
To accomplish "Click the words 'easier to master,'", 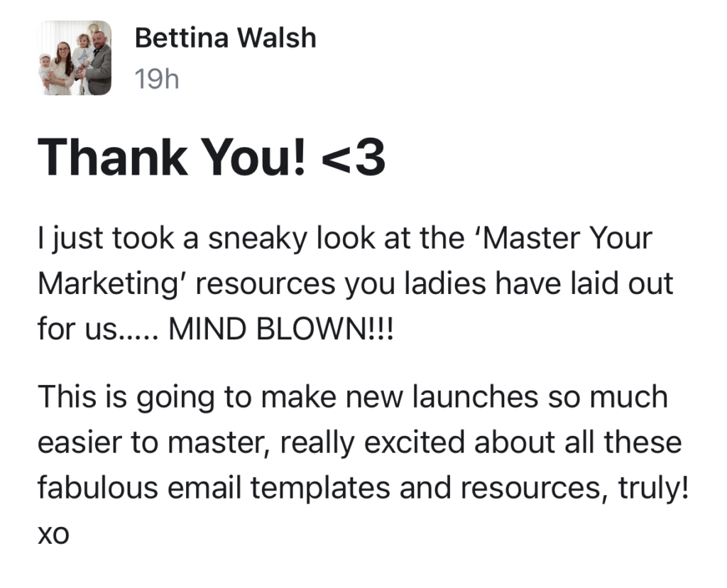I will 154,442.
